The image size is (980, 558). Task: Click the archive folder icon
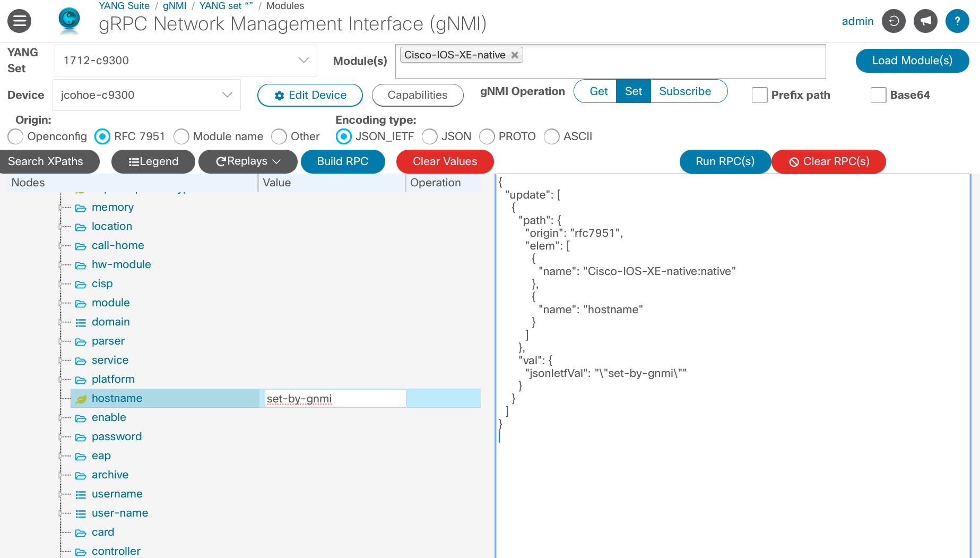(x=81, y=475)
